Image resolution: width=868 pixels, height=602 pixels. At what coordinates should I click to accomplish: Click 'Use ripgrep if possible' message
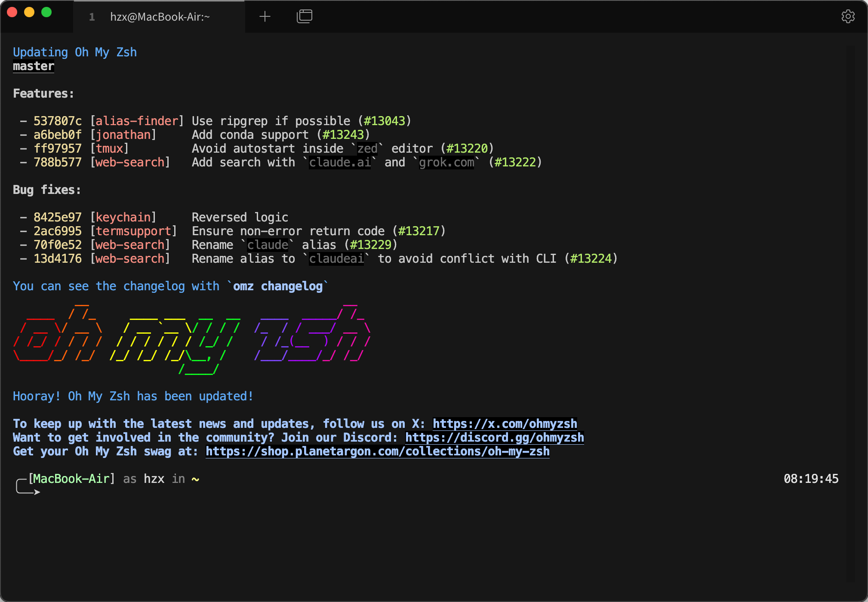pyautogui.click(x=271, y=121)
